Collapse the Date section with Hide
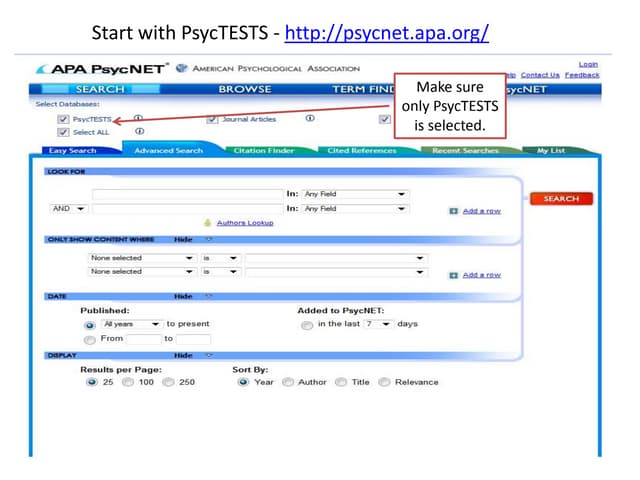This screenshot has height=480, width=640. pyautogui.click(x=182, y=296)
